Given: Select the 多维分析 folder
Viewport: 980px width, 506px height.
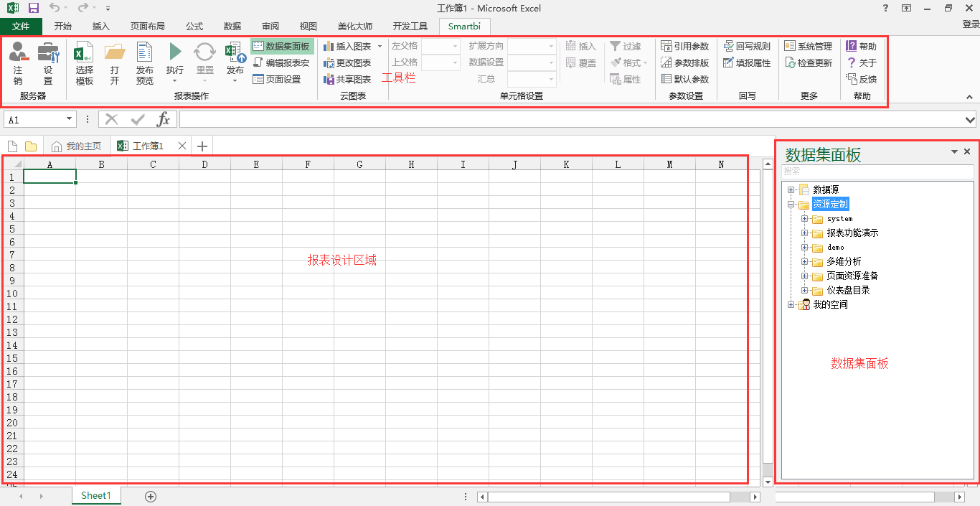Looking at the screenshot, I should [x=844, y=261].
